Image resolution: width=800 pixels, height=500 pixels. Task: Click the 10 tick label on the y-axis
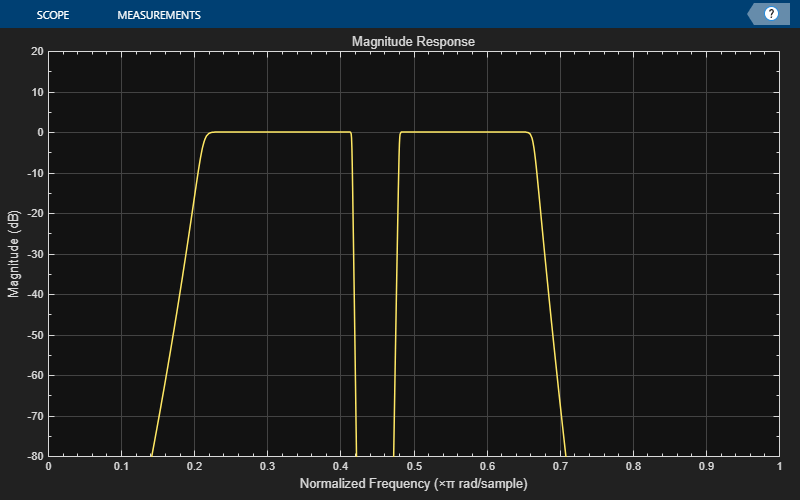tap(36, 92)
